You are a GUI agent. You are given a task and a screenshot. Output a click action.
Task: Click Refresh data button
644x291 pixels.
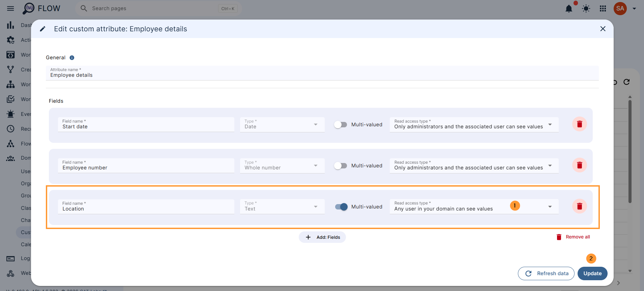coord(546,273)
